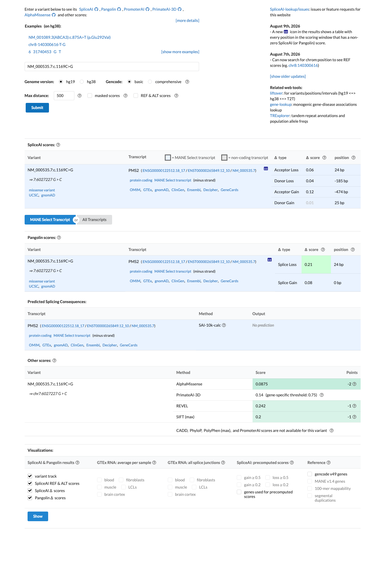Click the SAI-10k-calc help icon
The height and width of the screenshot is (588, 389).
click(224, 325)
